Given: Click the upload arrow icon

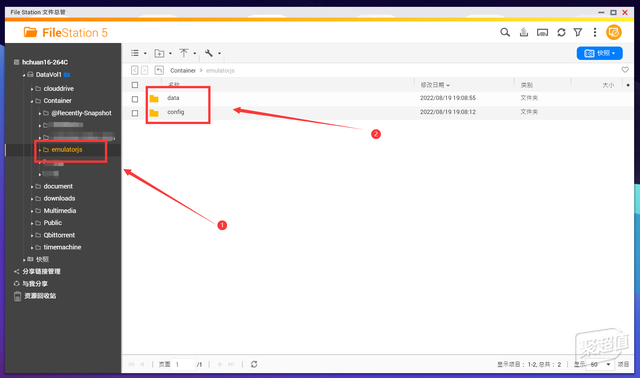Looking at the screenshot, I should 184,53.
